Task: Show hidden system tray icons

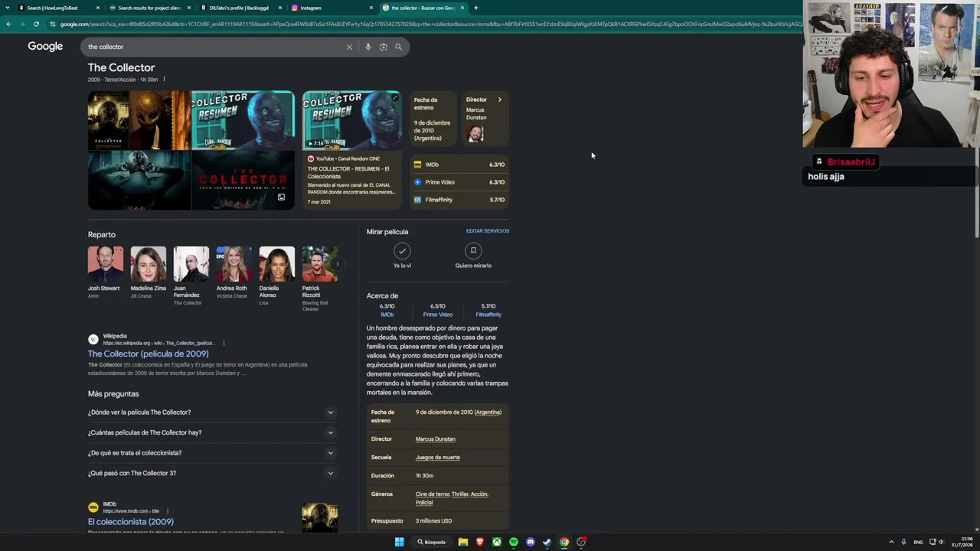Action: click(x=891, y=542)
